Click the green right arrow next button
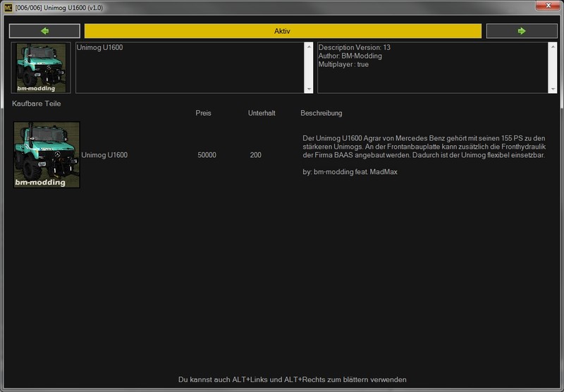The image size is (564, 392). [x=521, y=31]
